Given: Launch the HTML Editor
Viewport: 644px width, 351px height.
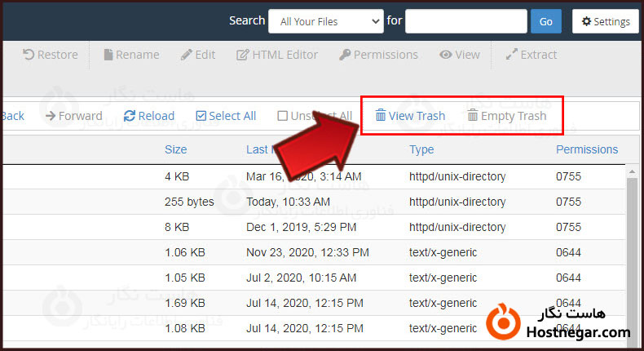Looking at the screenshot, I should (243, 55).
